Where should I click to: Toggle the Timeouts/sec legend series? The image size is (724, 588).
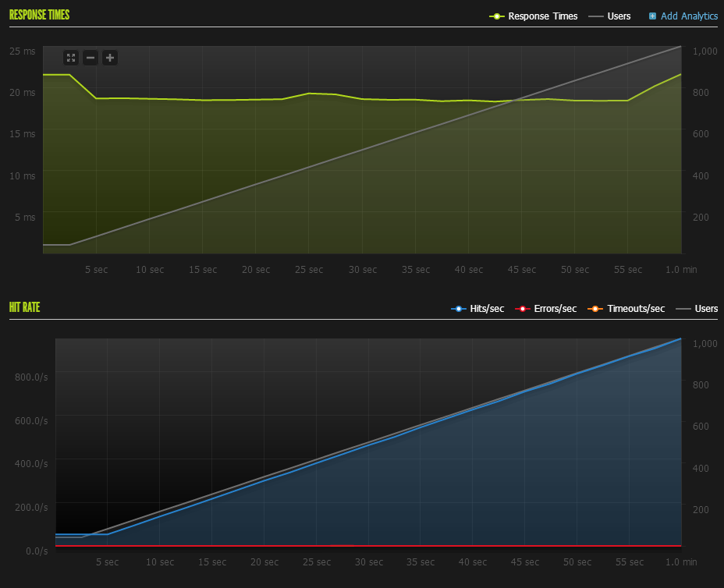(626, 309)
